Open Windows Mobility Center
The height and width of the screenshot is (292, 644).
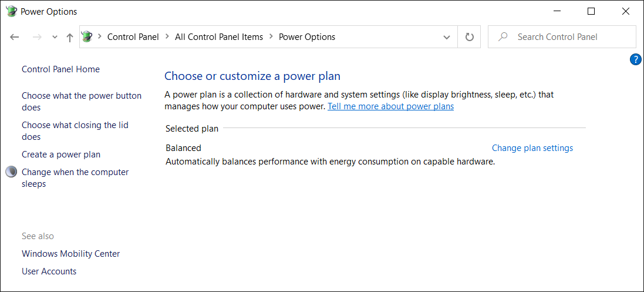click(70, 254)
